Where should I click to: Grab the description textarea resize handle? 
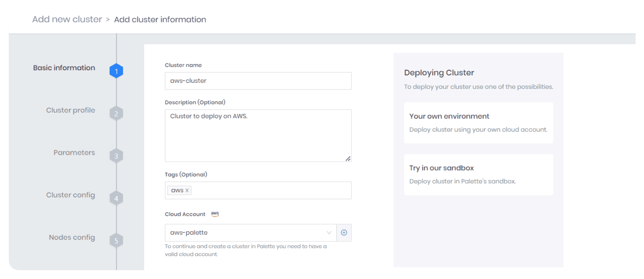coord(348,158)
